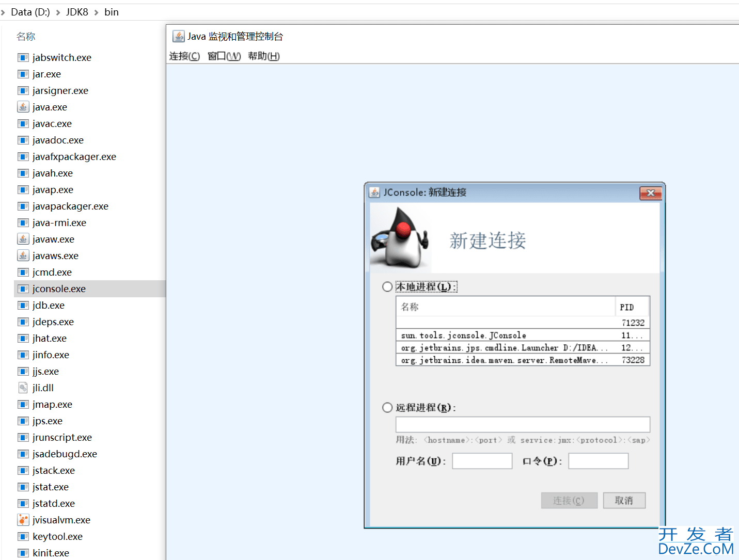This screenshot has height=560, width=739.
Task: Select the org.jetbrains.idea.maven.server.RemoteMave process row
Action: pos(523,360)
